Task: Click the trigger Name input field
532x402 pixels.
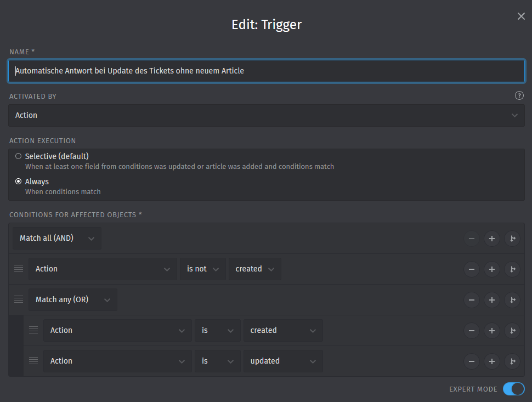Action: tap(267, 71)
